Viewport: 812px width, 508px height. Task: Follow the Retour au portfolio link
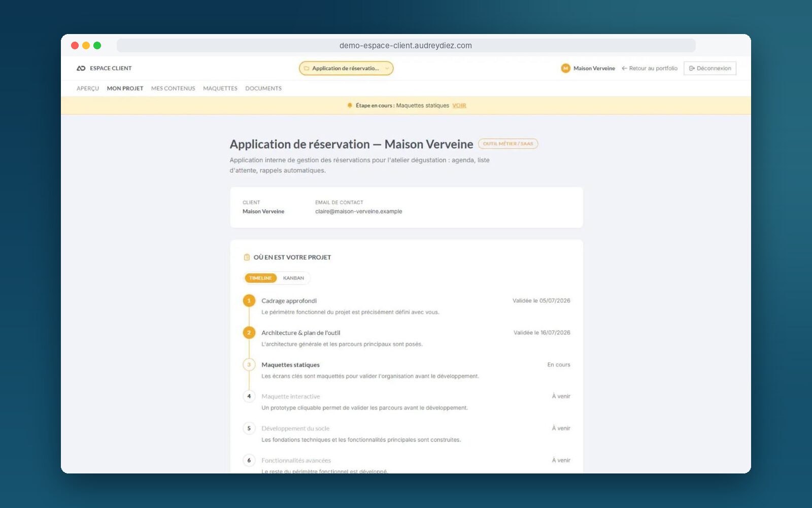pyautogui.click(x=650, y=68)
